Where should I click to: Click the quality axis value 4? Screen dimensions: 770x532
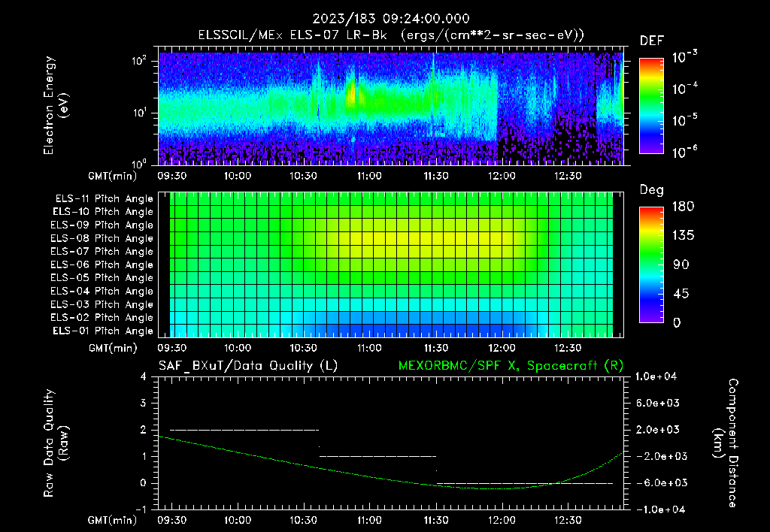point(144,376)
